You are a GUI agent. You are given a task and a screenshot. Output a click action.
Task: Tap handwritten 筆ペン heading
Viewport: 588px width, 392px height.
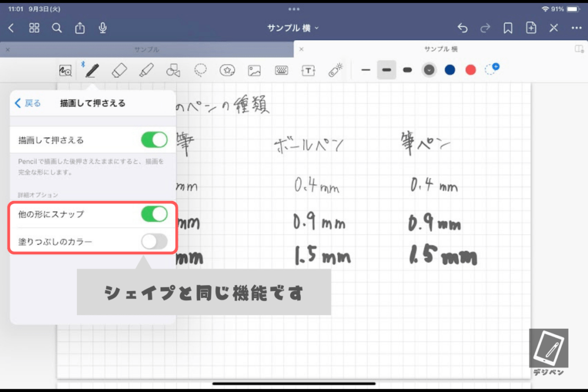(425, 143)
